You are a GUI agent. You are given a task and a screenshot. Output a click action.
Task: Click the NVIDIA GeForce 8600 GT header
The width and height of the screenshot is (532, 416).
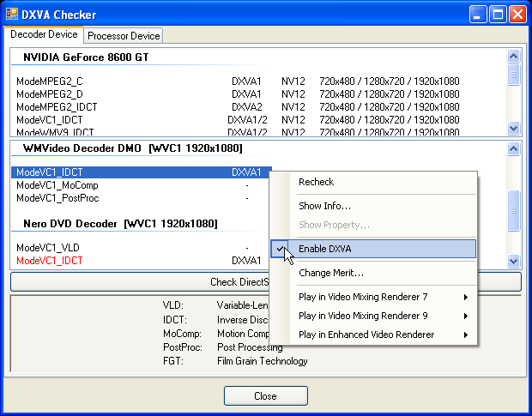point(86,57)
